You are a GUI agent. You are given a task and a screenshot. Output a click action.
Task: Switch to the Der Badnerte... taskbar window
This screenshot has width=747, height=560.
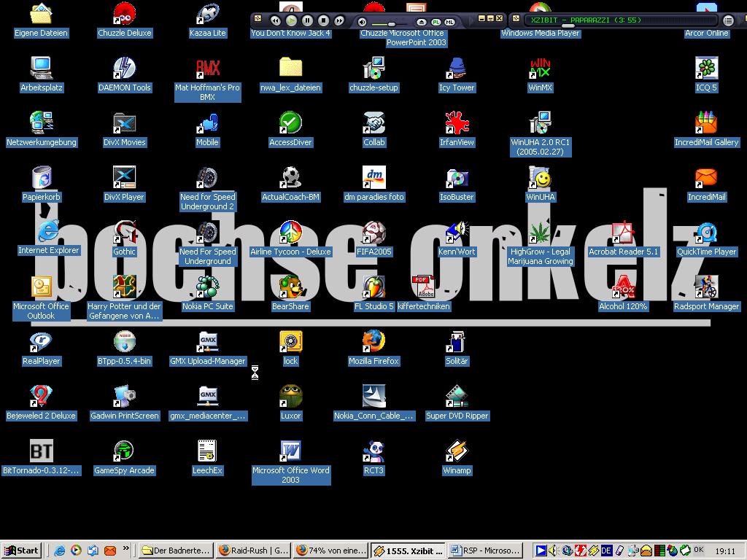click(177, 551)
